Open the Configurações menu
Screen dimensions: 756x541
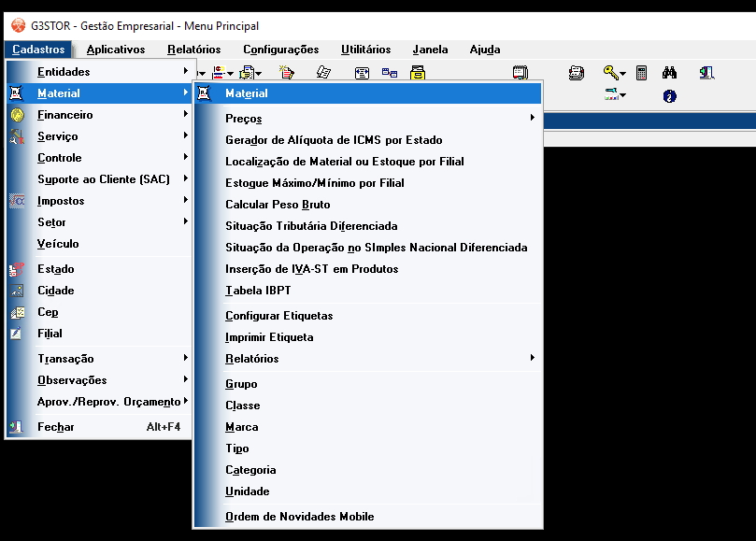click(280, 50)
